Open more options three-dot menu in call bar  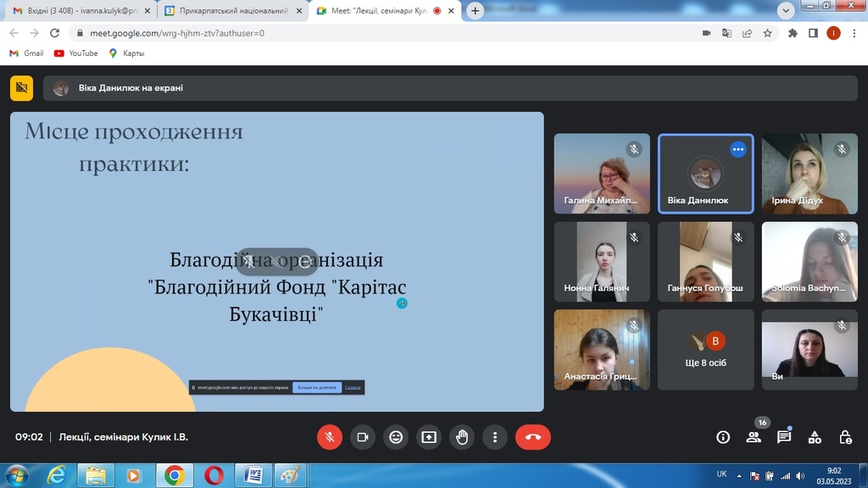[x=495, y=437]
